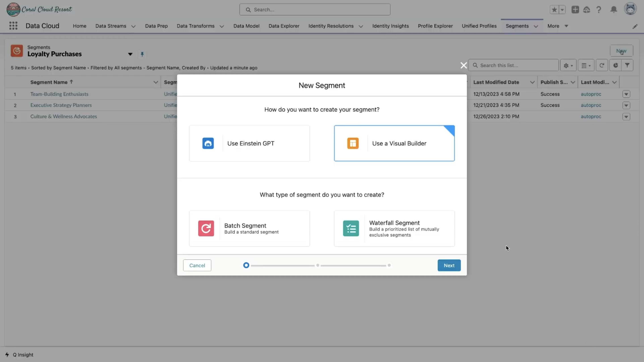Refresh the segments list
644x362 pixels.
(602, 65)
